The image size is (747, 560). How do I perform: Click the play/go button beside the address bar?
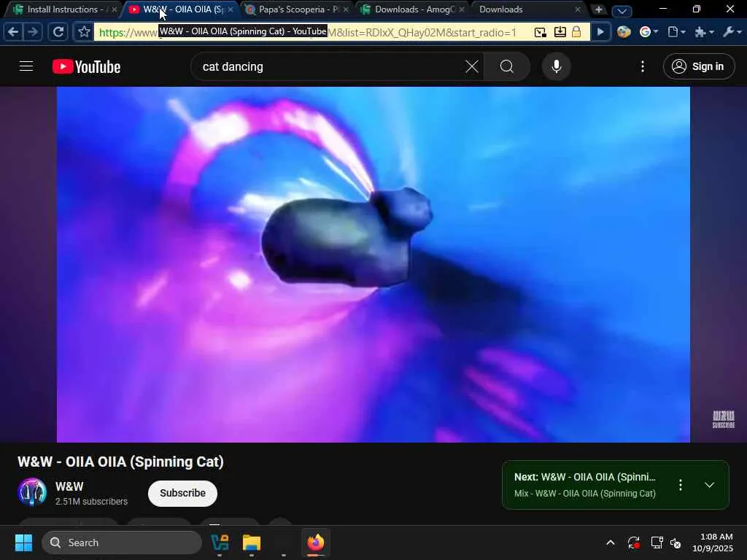coord(600,32)
